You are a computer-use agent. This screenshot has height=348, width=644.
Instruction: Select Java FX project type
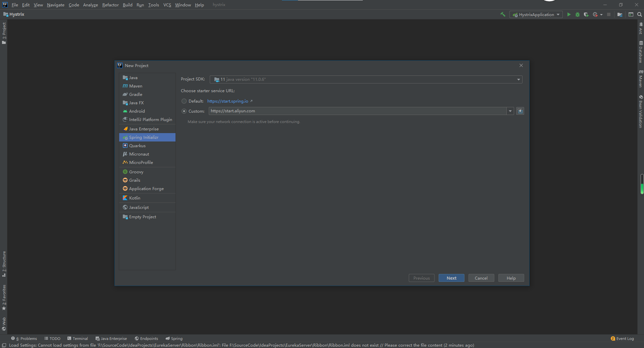147,103
